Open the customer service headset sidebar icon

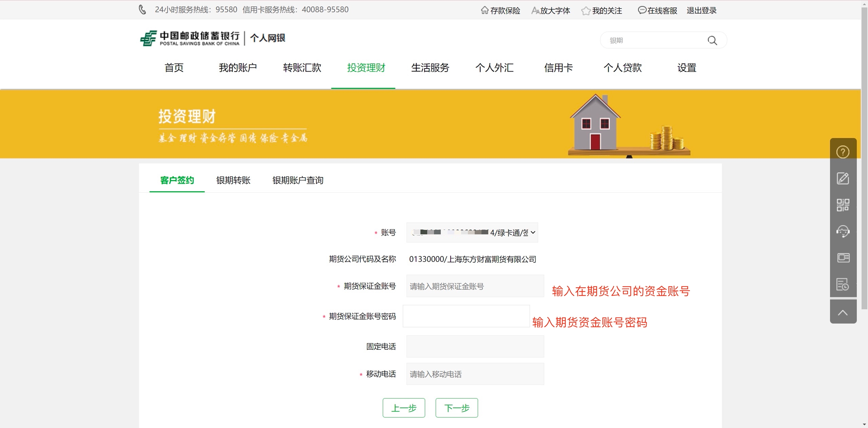[843, 232]
